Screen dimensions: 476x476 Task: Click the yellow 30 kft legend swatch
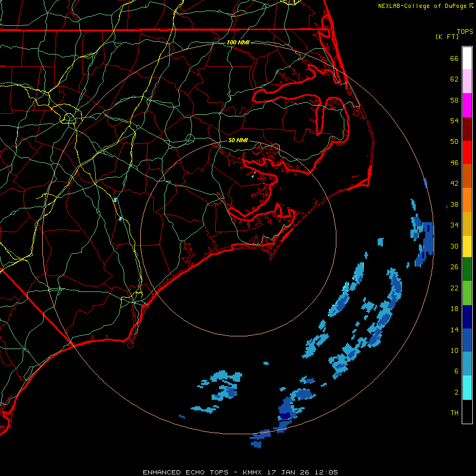pos(467,246)
